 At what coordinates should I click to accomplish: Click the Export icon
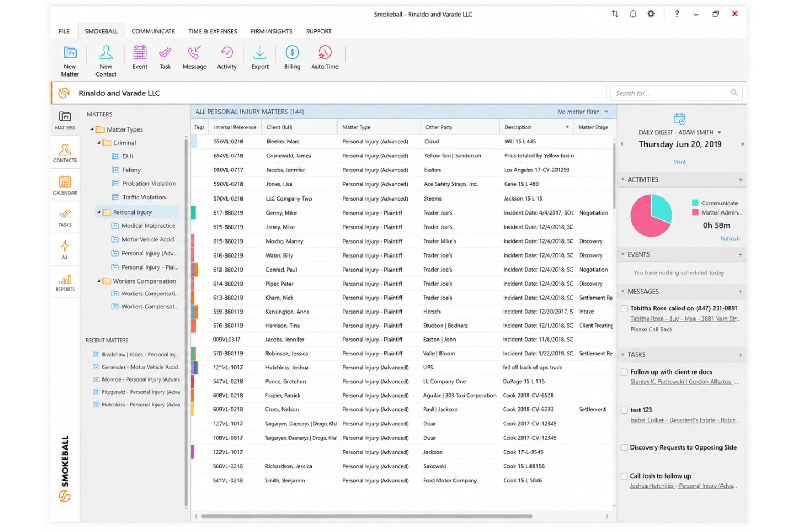click(x=260, y=58)
